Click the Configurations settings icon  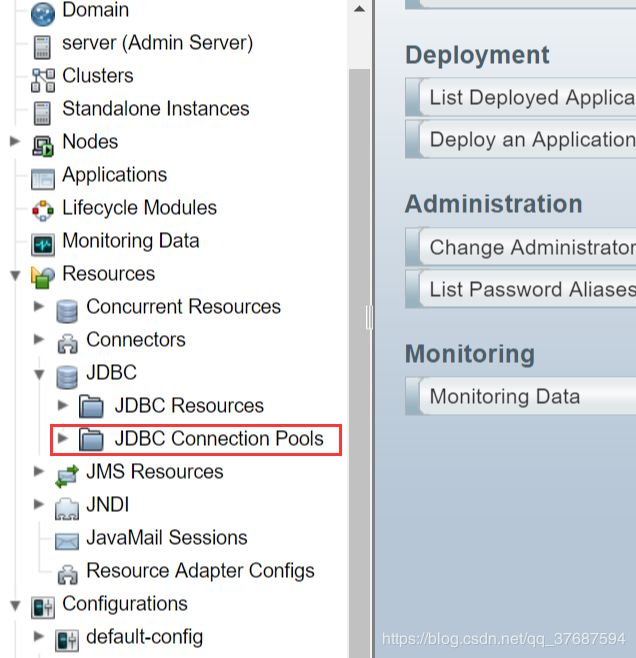click(x=42, y=608)
